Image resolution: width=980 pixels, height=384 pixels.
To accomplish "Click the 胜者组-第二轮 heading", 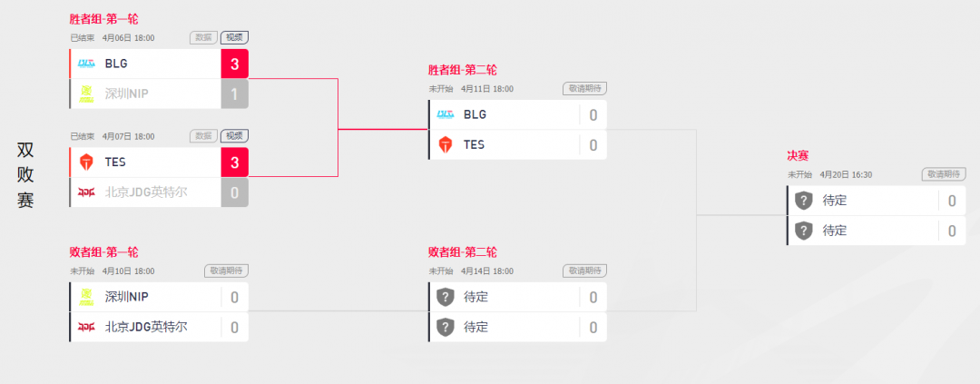I will pyautogui.click(x=463, y=70).
